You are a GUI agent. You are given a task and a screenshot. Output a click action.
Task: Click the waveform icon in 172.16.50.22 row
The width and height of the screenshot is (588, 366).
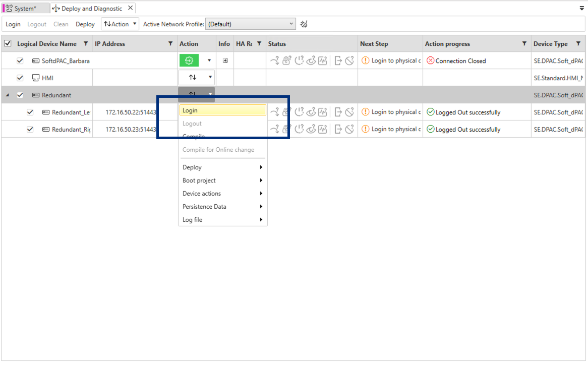(x=323, y=112)
